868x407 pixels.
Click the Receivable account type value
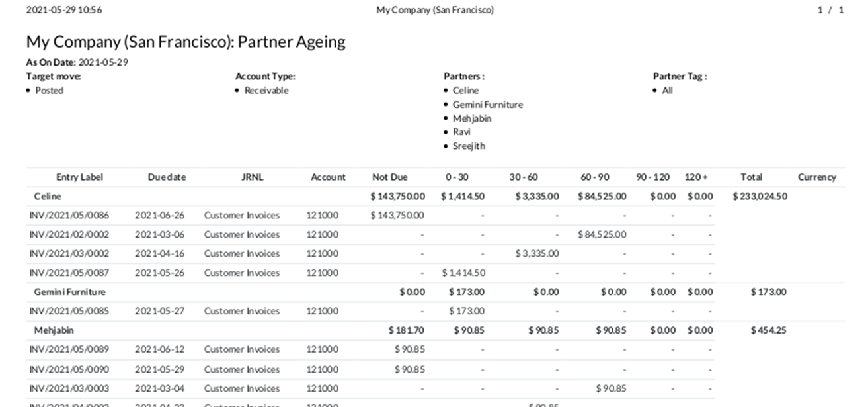point(266,91)
